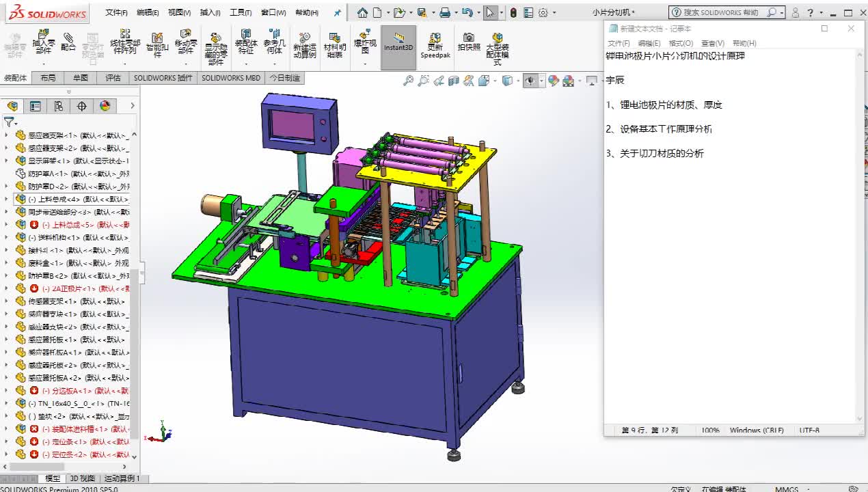Image resolution: width=868 pixels, height=492 pixels.
Task: Select the Mate (配合) tool
Action: pos(68,42)
